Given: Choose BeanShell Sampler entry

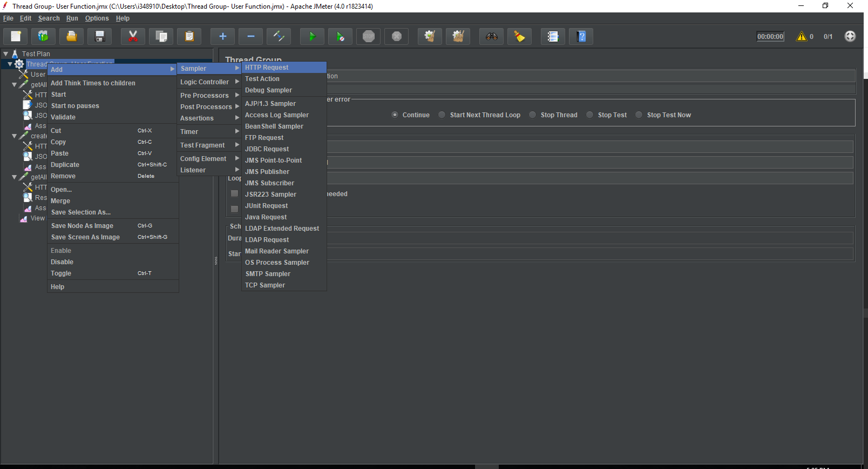Looking at the screenshot, I should pyautogui.click(x=284, y=126).
